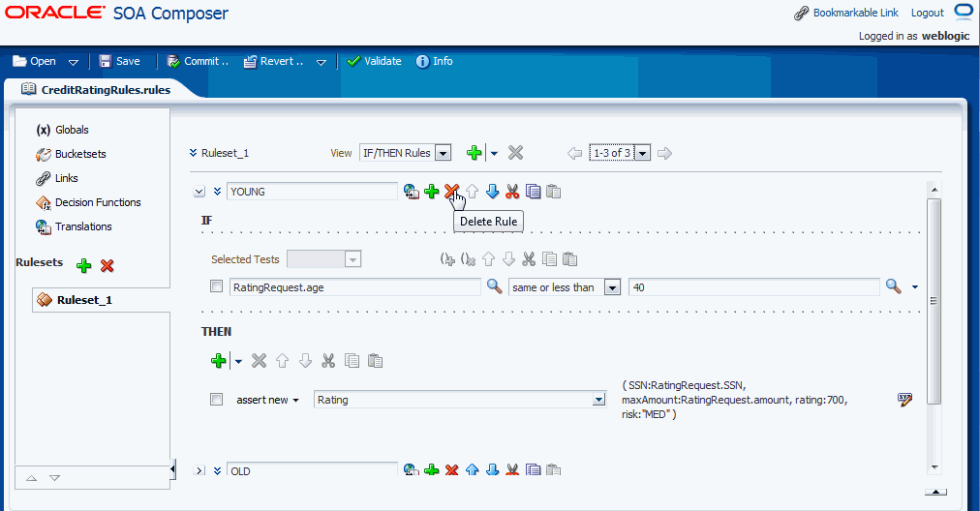Click the Delete Rule icon for YOUNG rule

point(451,192)
